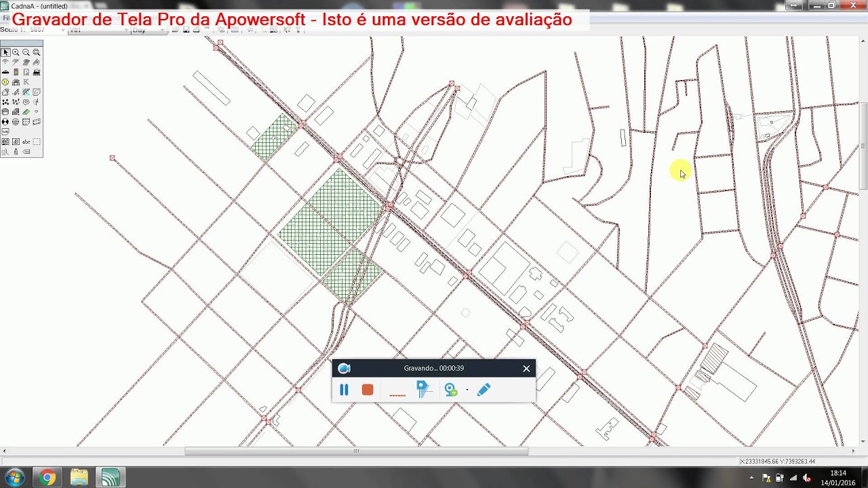This screenshot has height=488, width=868.
Task: Open the clock showing 18:14
Action: tap(838, 477)
